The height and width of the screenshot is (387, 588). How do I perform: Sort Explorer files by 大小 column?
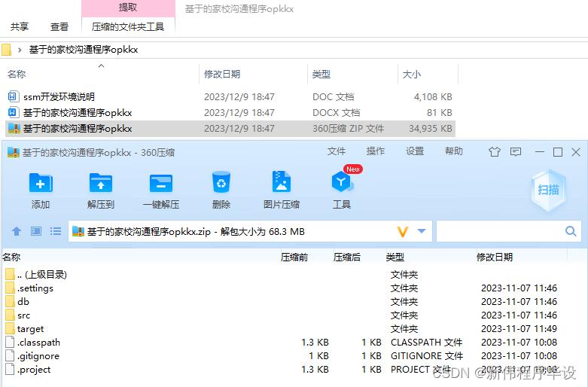click(412, 75)
